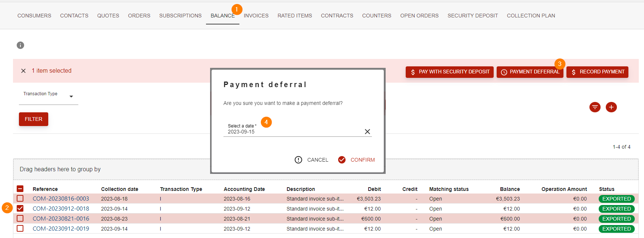Image resolution: width=644 pixels, height=238 pixels.
Task: Open the Counters tab
Action: point(377,16)
